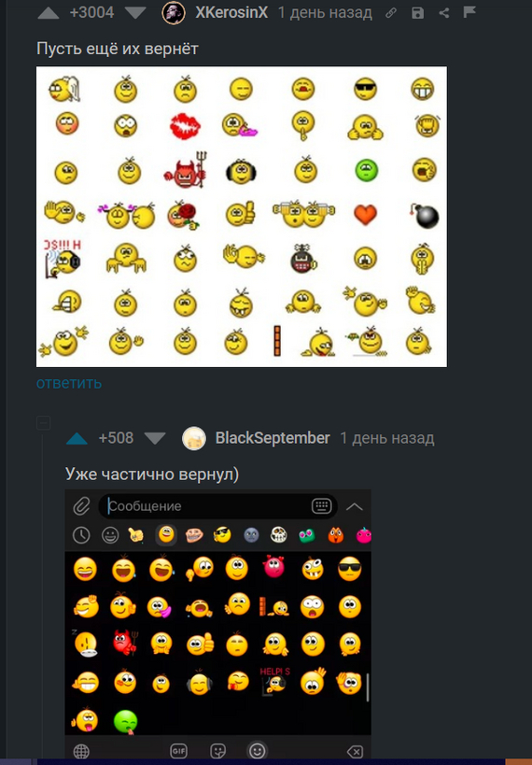Image resolution: width=532 pixels, height=765 pixels.
Task: Open the Telegram emoji keyboard screenshot
Action: 218,624
